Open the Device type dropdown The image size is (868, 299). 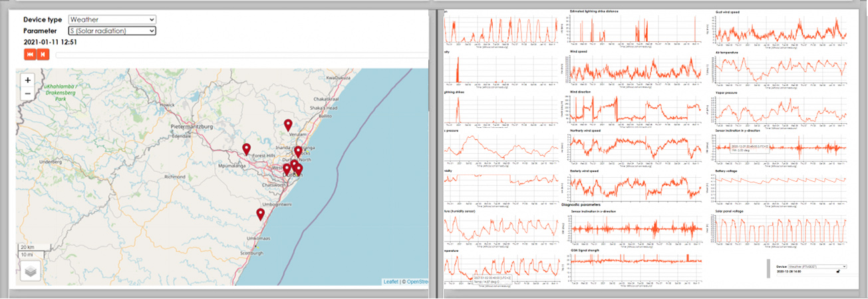(x=112, y=20)
